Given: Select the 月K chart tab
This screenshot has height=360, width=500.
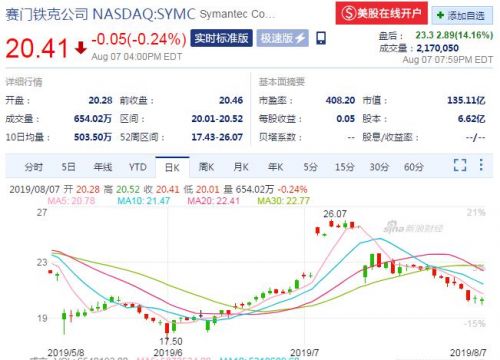Looking at the screenshot, I should 241,167.
